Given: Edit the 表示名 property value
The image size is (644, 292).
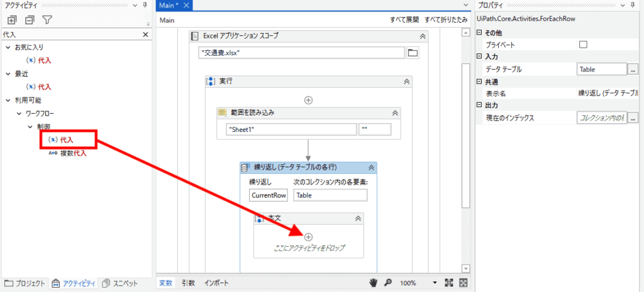Looking at the screenshot, I should pyautogui.click(x=609, y=94).
